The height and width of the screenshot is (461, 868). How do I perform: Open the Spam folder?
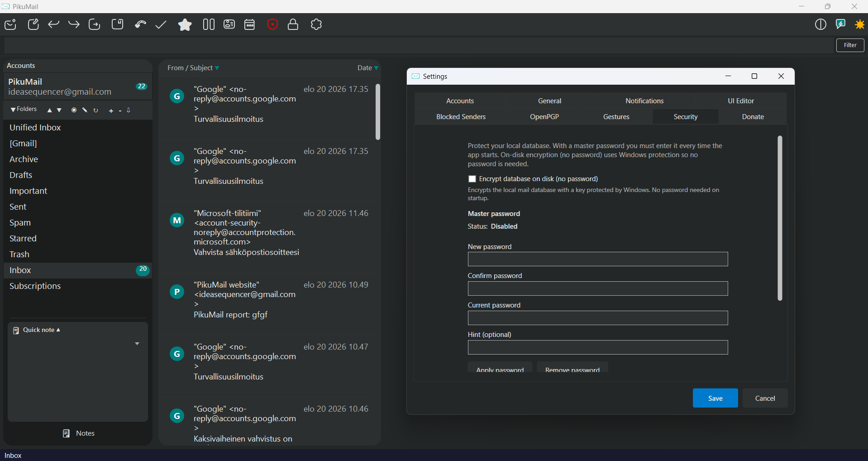78,223
